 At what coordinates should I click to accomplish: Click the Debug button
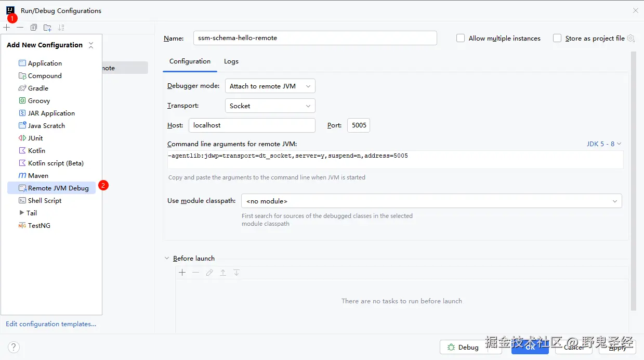coord(464,347)
